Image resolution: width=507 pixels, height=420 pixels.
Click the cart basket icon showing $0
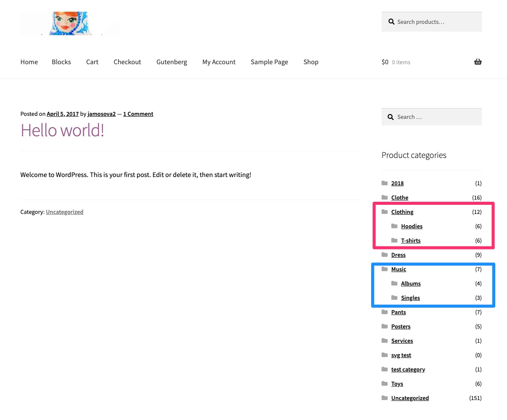click(x=478, y=62)
